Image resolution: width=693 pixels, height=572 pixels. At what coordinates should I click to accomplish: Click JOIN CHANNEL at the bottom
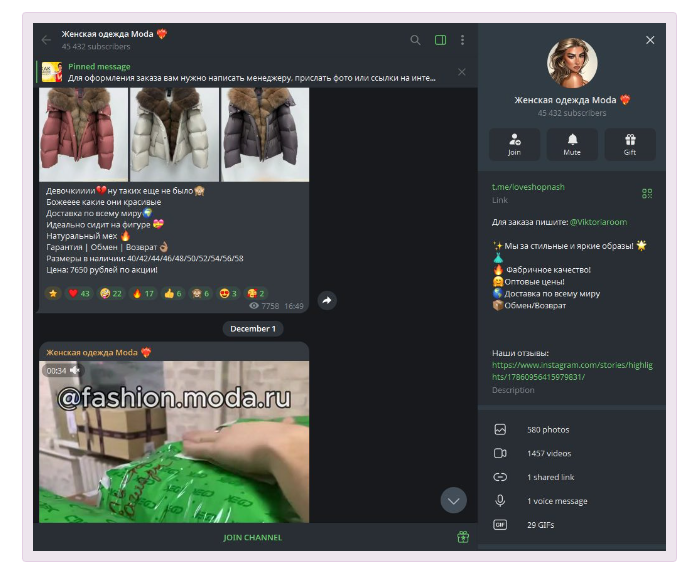coord(252,538)
